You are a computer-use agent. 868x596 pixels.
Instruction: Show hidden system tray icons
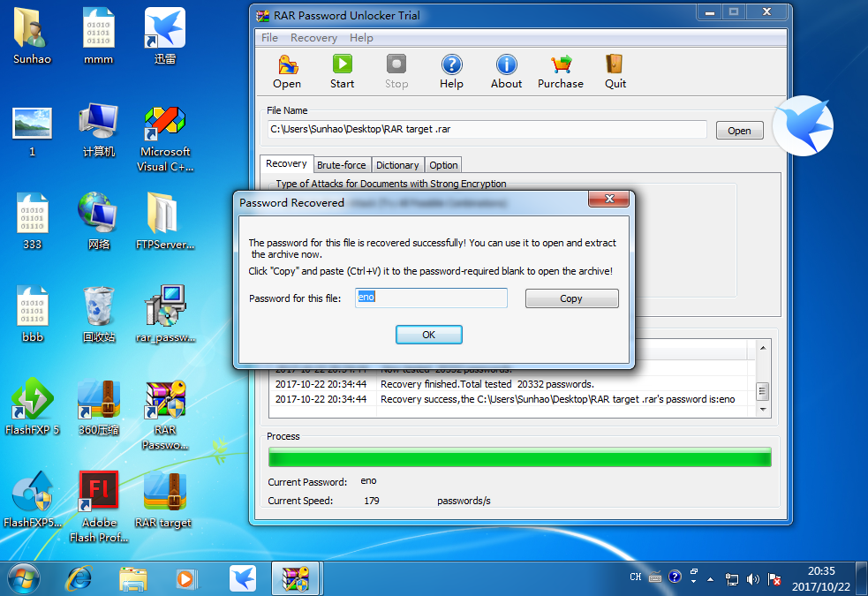click(x=710, y=579)
